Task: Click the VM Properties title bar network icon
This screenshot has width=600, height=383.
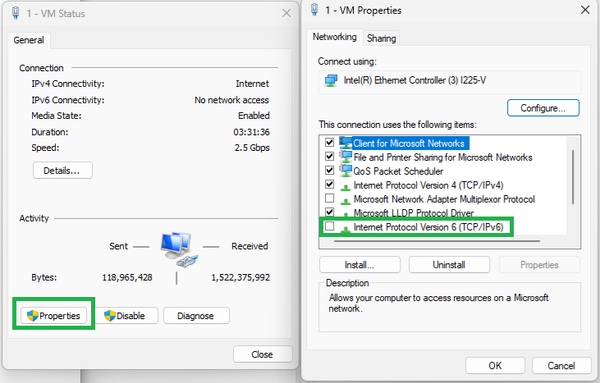Action: [315, 10]
